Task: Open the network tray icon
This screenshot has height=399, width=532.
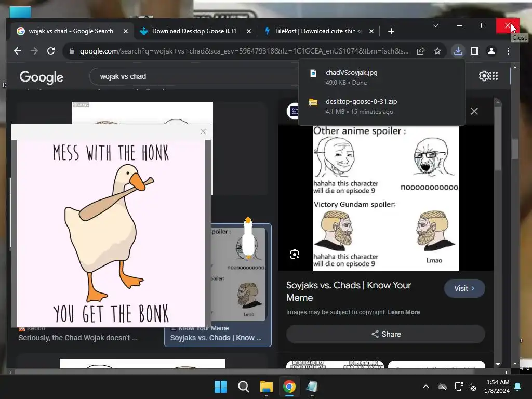Action: 459,387
